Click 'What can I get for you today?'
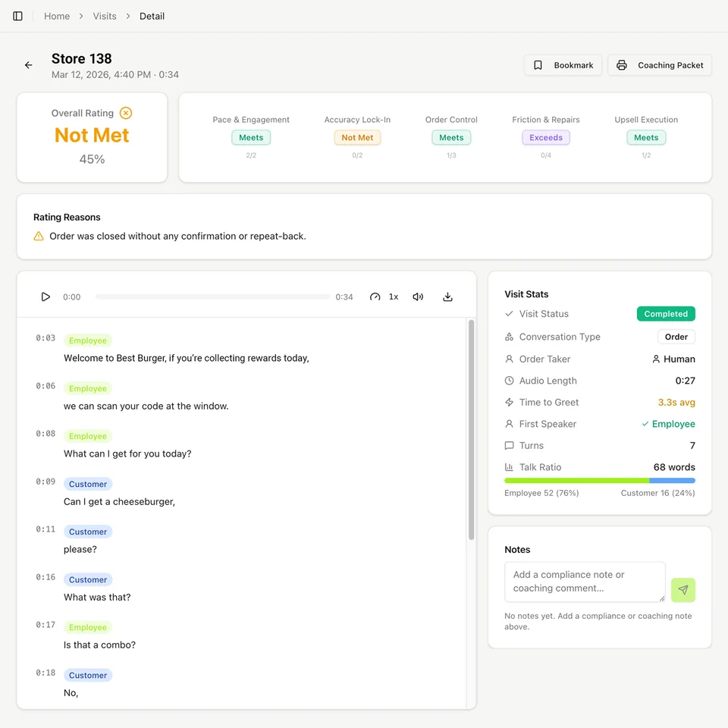Viewport: 728px width, 728px height. pyautogui.click(x=127, y=453)
